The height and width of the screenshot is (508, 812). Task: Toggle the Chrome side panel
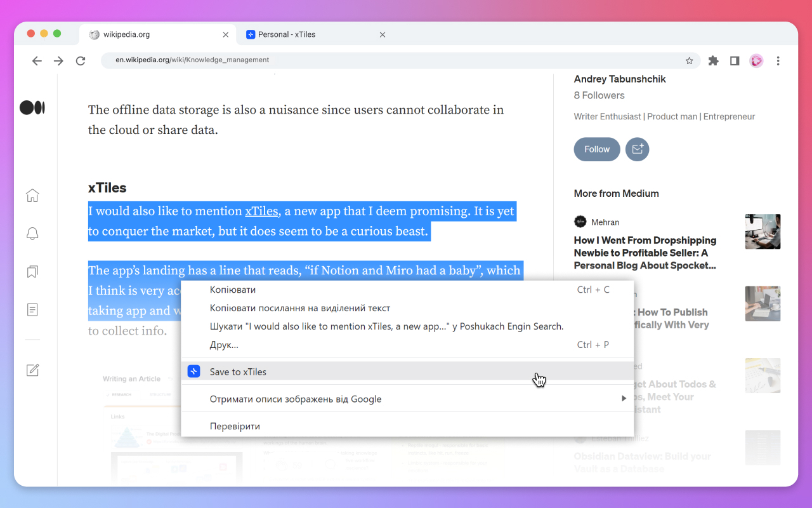(735, 60)
